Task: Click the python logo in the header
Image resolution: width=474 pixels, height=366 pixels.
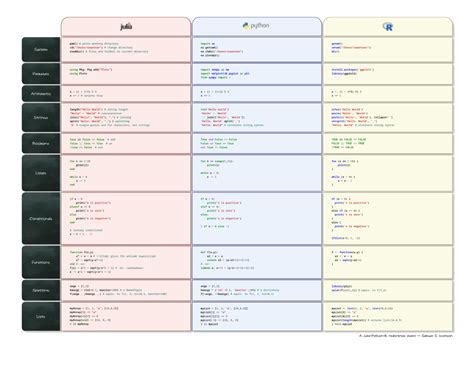Action: [256, 26]
